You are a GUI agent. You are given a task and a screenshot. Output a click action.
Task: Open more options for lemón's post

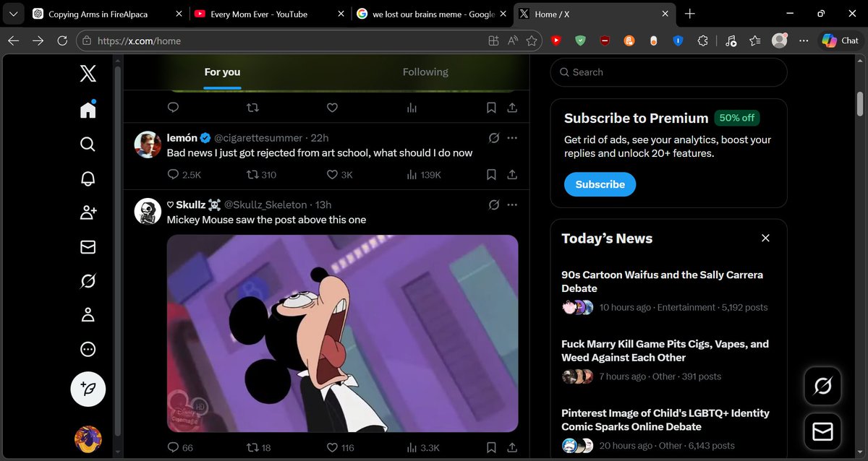point(512,137)
